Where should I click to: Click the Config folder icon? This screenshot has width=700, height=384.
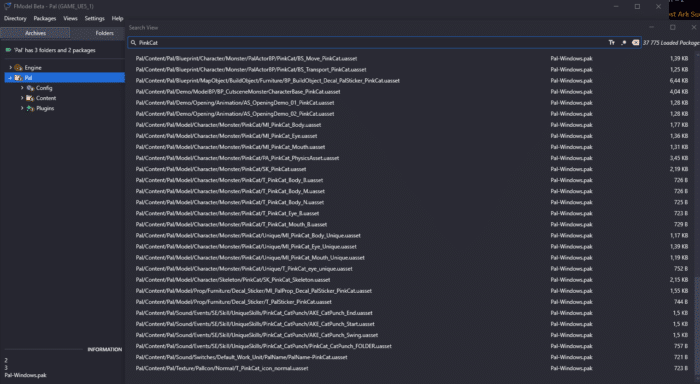point(30,88)
